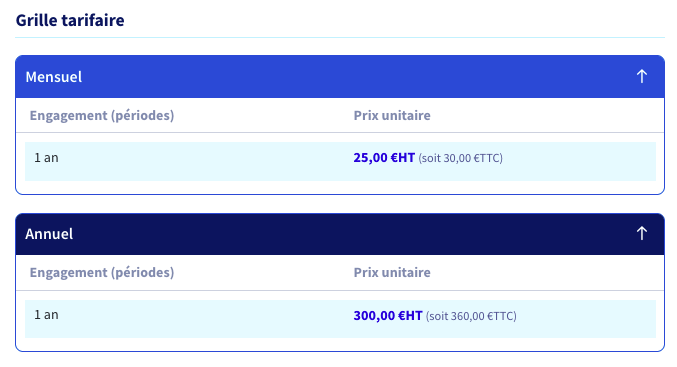Click the soit 360,00 €TTC text

[x=471, y=316]
